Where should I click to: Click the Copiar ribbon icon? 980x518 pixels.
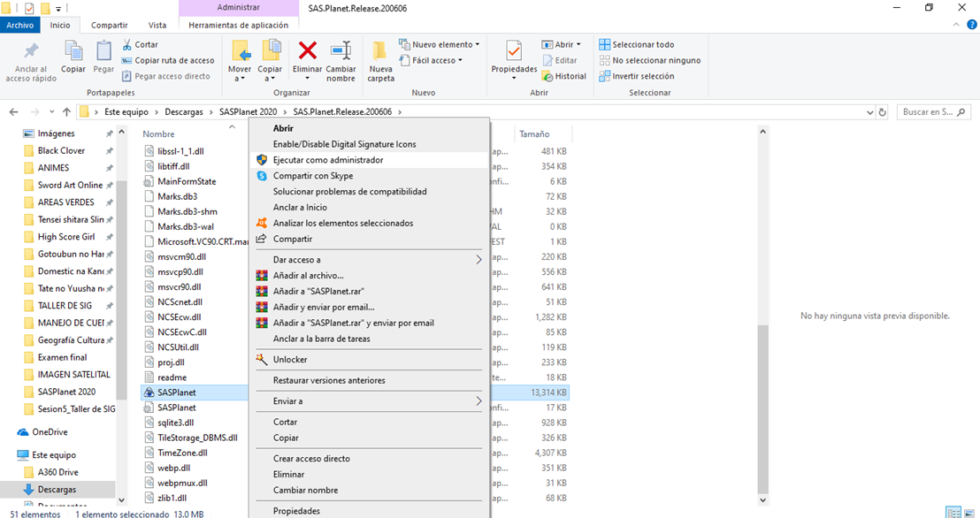pyautogui.click(x=73, y=51)
